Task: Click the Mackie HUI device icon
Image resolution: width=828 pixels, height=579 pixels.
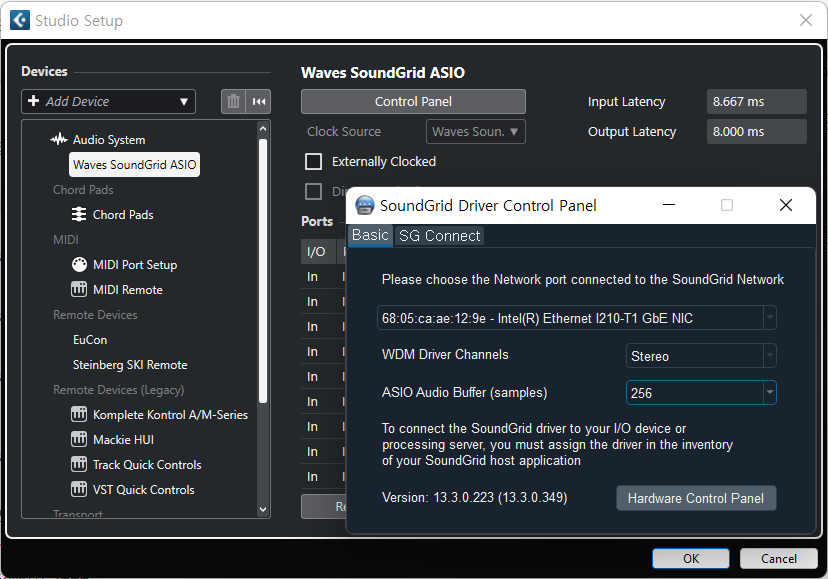Action: [x=79, y=440]
